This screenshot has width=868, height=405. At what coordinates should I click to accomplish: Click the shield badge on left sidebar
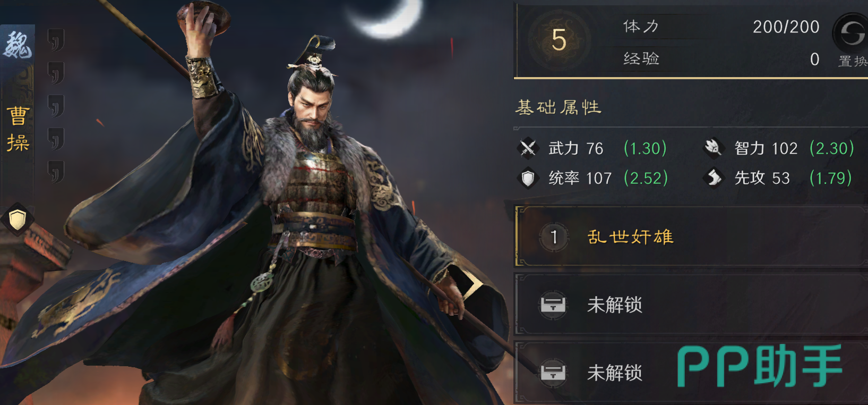[x=17, y=219]
